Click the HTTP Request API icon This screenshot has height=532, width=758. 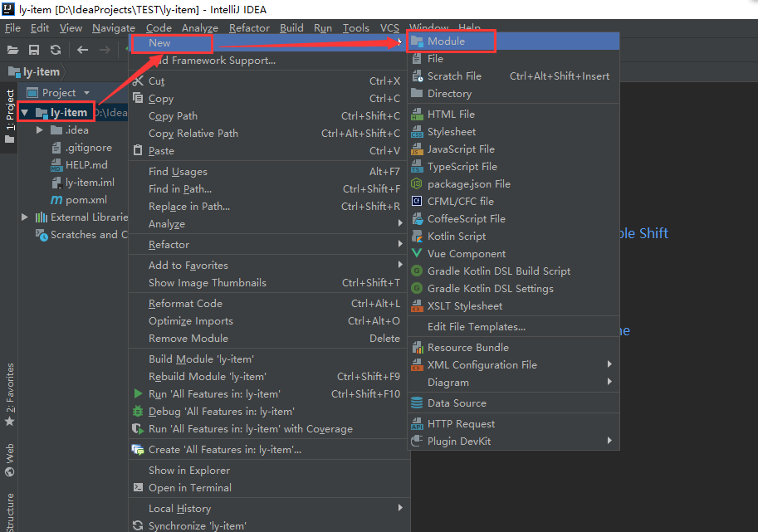pyautogui.click(x=417, y=424)
